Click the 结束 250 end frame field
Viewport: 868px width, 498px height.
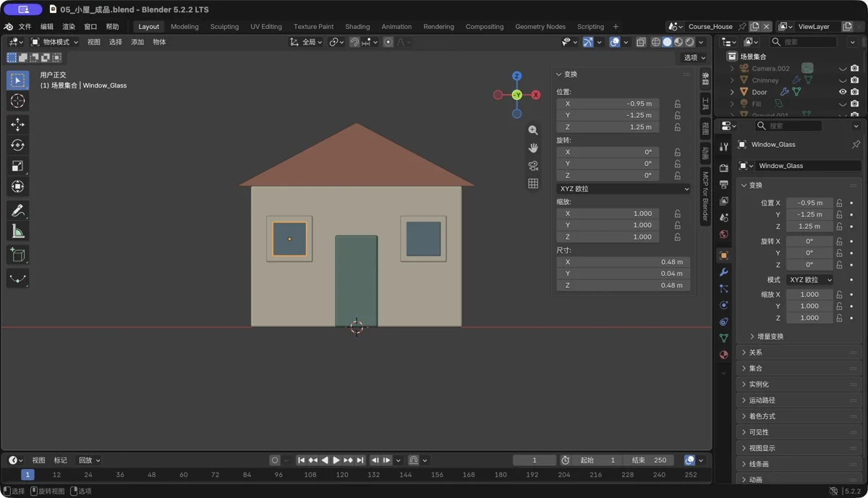point(649,460)
